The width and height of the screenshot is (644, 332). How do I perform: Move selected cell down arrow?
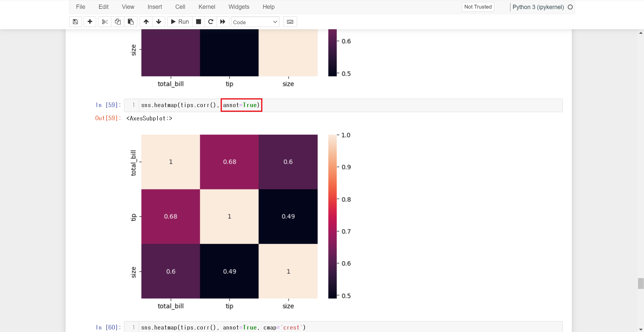coord(159,22)
